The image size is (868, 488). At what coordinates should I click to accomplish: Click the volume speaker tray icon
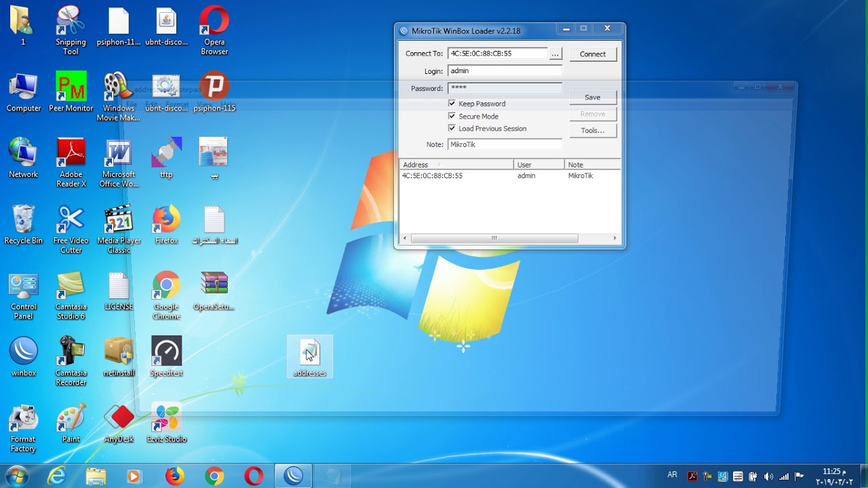point(768,476)
